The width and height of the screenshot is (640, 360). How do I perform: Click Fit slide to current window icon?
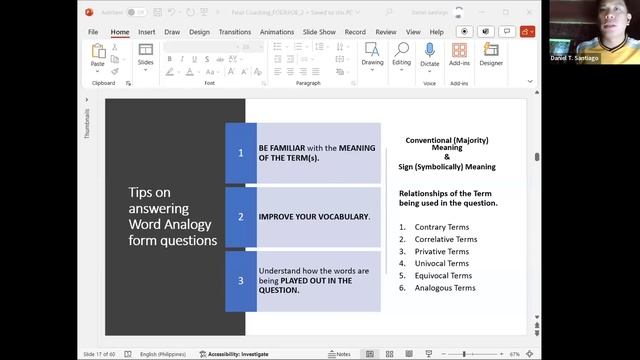pyautogui.click(x=530, y=354)
